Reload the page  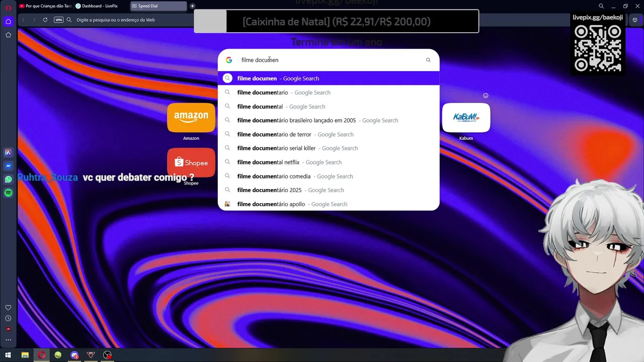pyautogui.click(x=45, y=20)
